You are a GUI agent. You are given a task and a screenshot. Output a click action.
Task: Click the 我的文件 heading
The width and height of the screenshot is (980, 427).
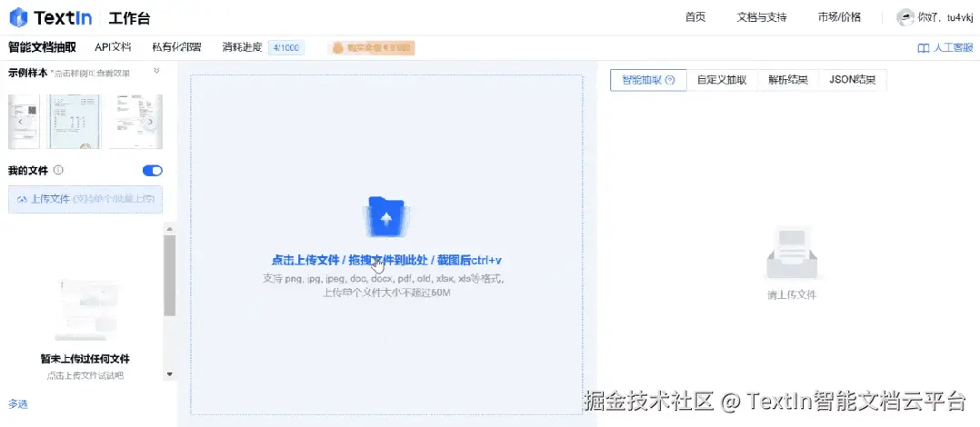28,170
